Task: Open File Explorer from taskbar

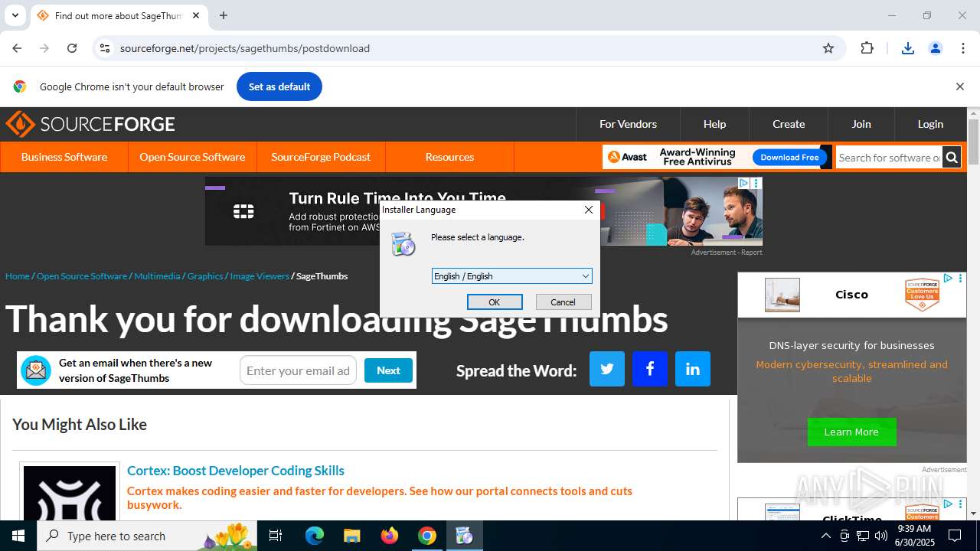Action: pyautogui.click(x=352, y=536)
